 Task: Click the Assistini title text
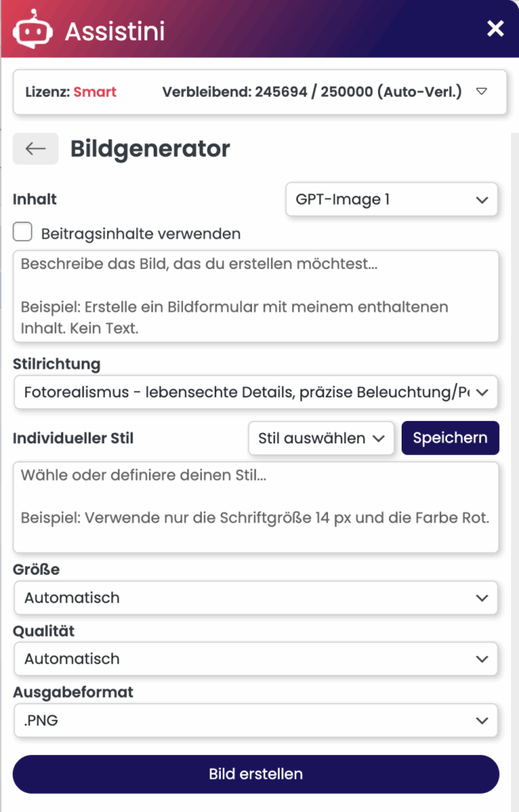114,31
